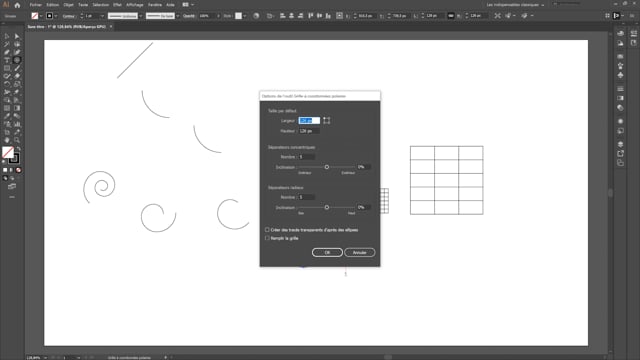Open the Objet menu
Viewport: 640px width, 360px height.
click(x=69, y=5)
